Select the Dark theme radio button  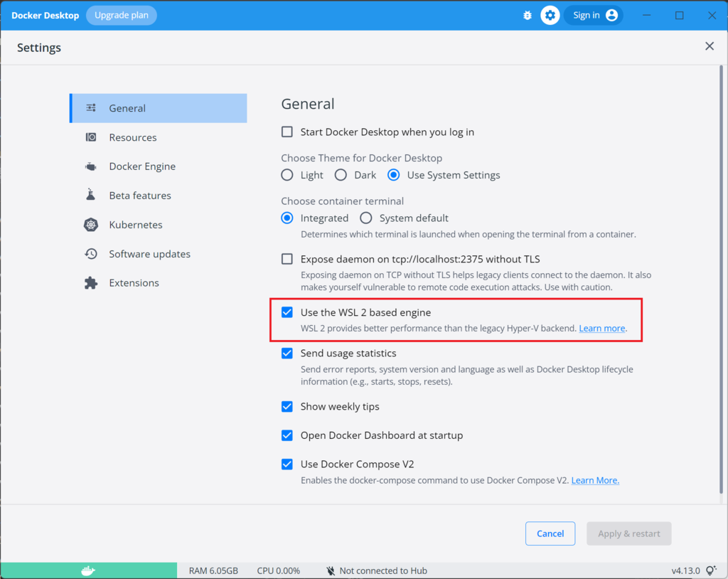[341, 175]
